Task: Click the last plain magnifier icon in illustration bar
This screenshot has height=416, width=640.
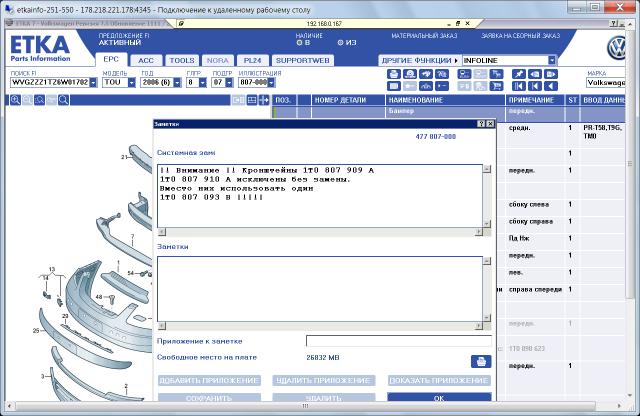Action: [x=63, y=100]
